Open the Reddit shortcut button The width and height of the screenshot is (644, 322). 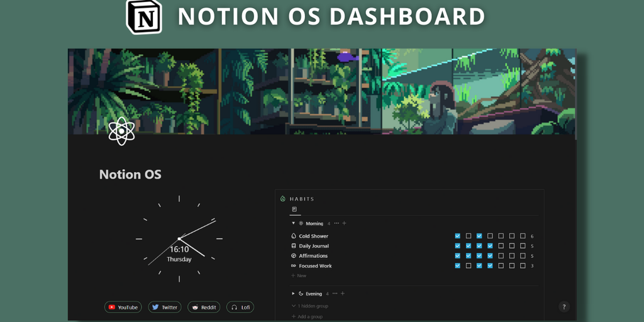[x=204, y=307]
